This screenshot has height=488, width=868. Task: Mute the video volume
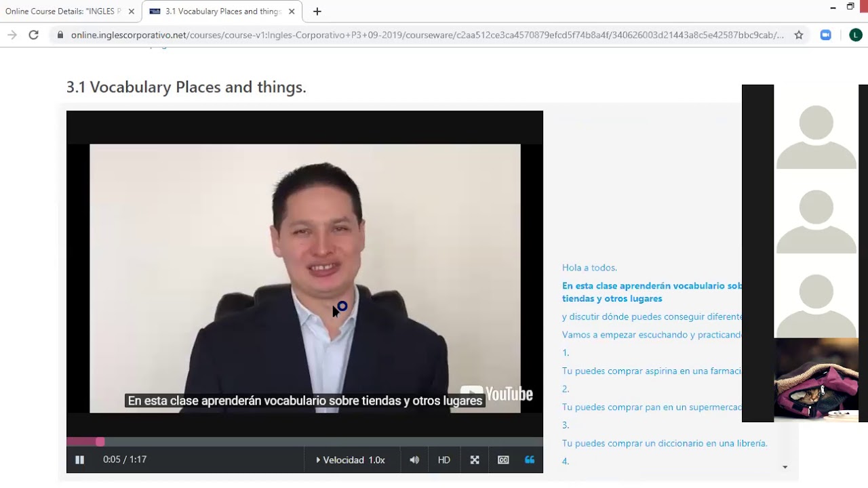pyautogui.click(x=414, y=460)
